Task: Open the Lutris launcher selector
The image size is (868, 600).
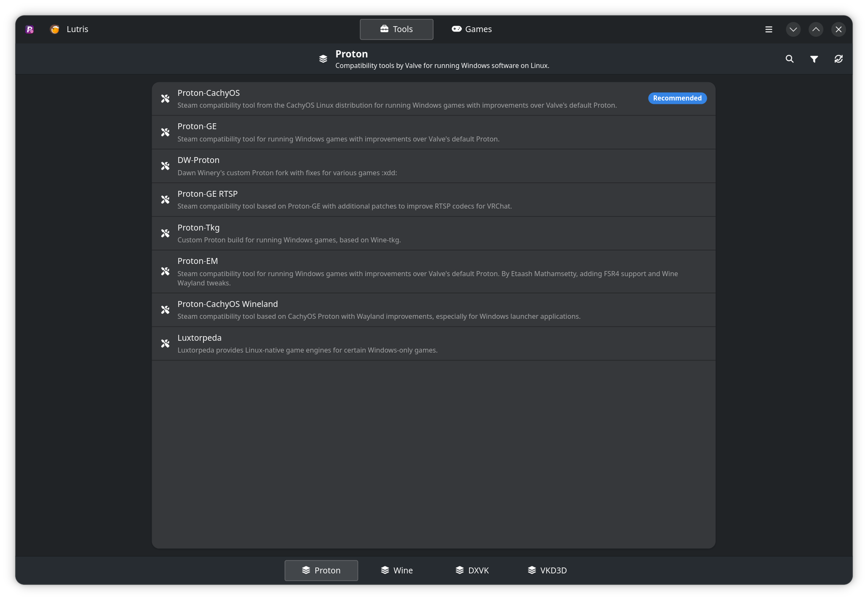Action: (x=69, y=29)
